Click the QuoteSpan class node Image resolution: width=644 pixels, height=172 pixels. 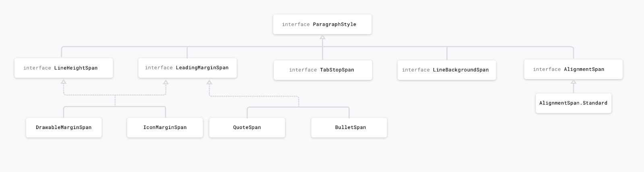pyautogui.click(x=247, y=127)
